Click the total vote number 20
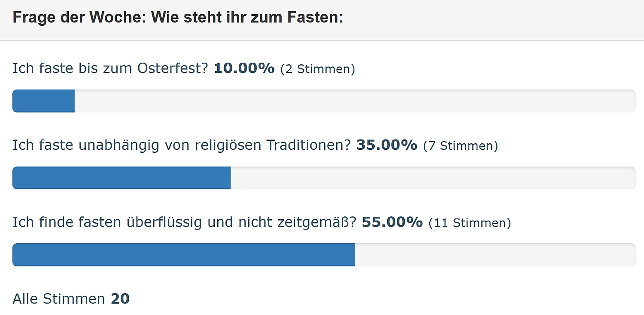644x315 pixels. click(120, 299)
